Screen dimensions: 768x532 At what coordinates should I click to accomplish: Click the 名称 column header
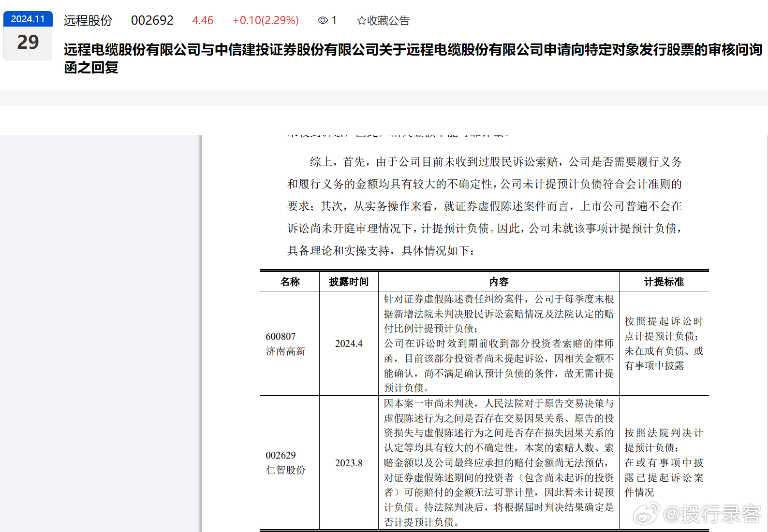[x=290, y=282]
